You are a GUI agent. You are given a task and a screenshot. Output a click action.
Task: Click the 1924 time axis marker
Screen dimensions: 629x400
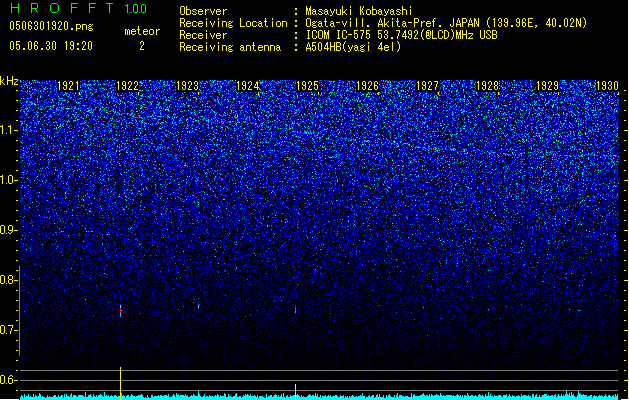248,86
